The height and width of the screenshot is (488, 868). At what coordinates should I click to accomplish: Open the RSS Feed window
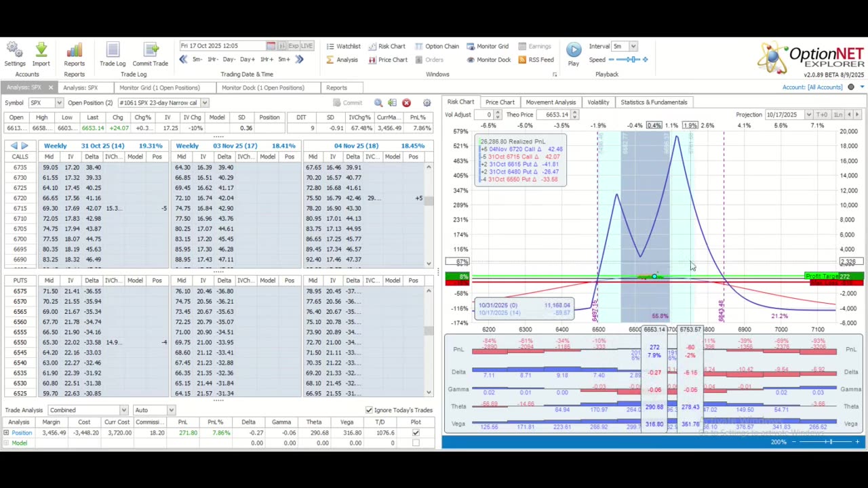[x=536, y=60]
